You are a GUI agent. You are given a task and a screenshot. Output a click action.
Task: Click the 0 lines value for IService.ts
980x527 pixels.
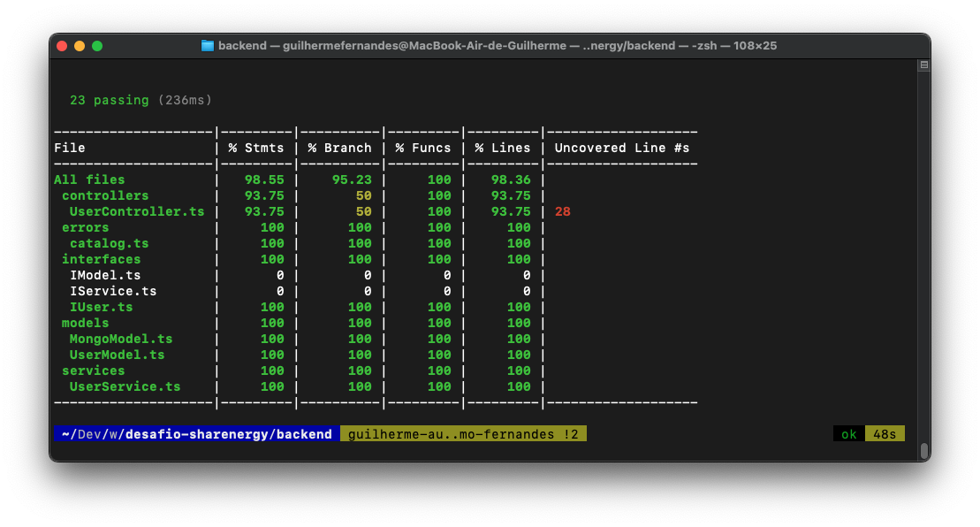point(527,291)
